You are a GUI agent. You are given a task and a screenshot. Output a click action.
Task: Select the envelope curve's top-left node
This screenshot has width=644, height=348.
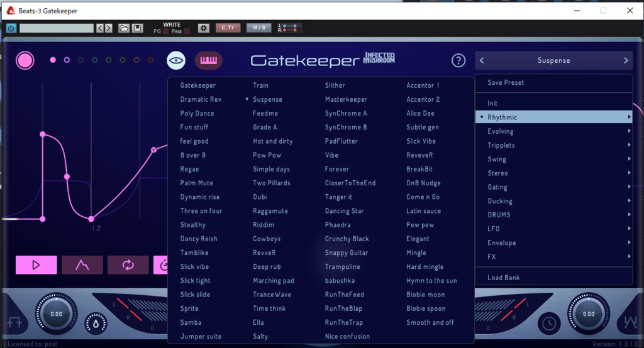click(x=43, y=134)
